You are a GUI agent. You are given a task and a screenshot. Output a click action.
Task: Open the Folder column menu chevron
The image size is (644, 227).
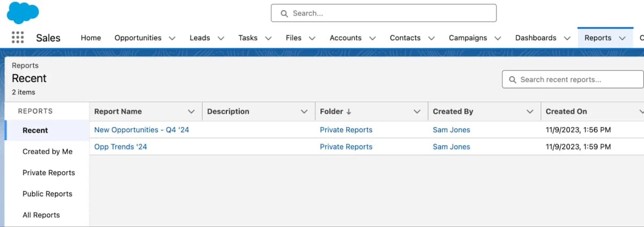pyautogui.click(x=417, y=112)
